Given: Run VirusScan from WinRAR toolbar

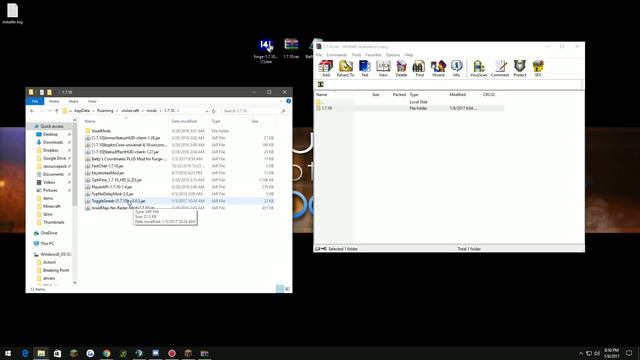Looking at the screenshot, I should [478, 68].
